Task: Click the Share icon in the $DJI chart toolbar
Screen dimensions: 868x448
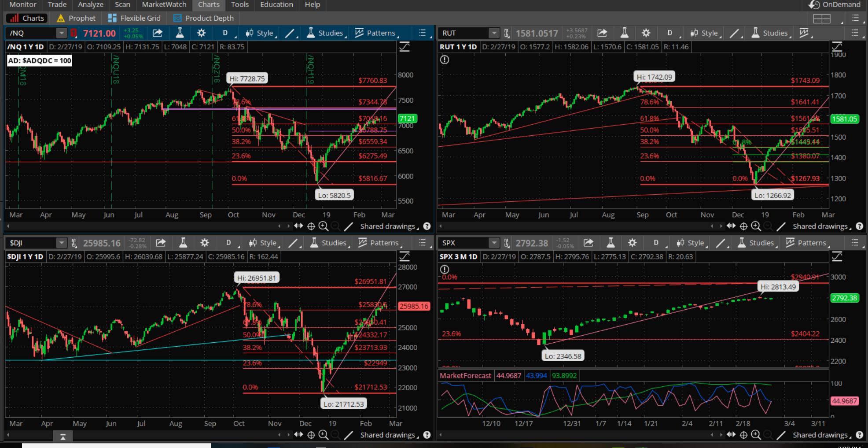Action: pos(161,243)
